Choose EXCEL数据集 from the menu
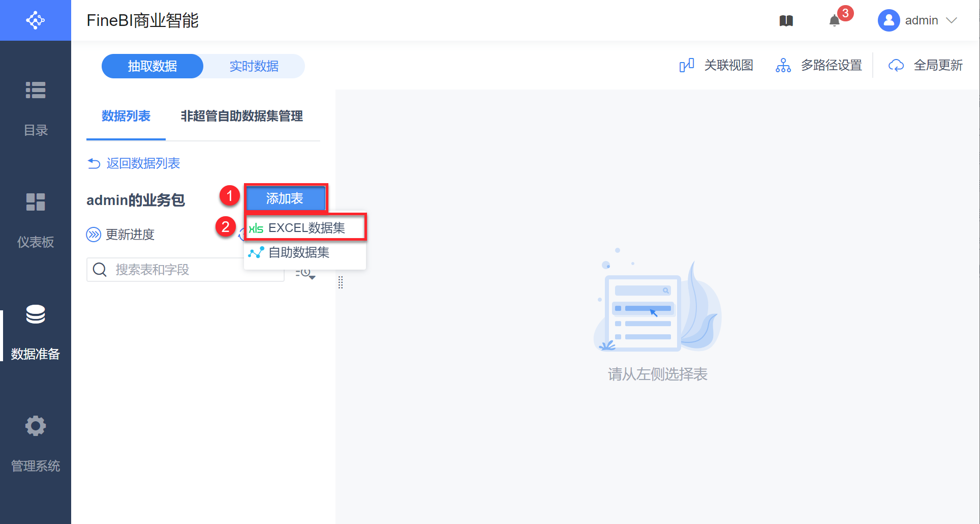The width and height of the screenshot is (980, 524). pos(306,228)
